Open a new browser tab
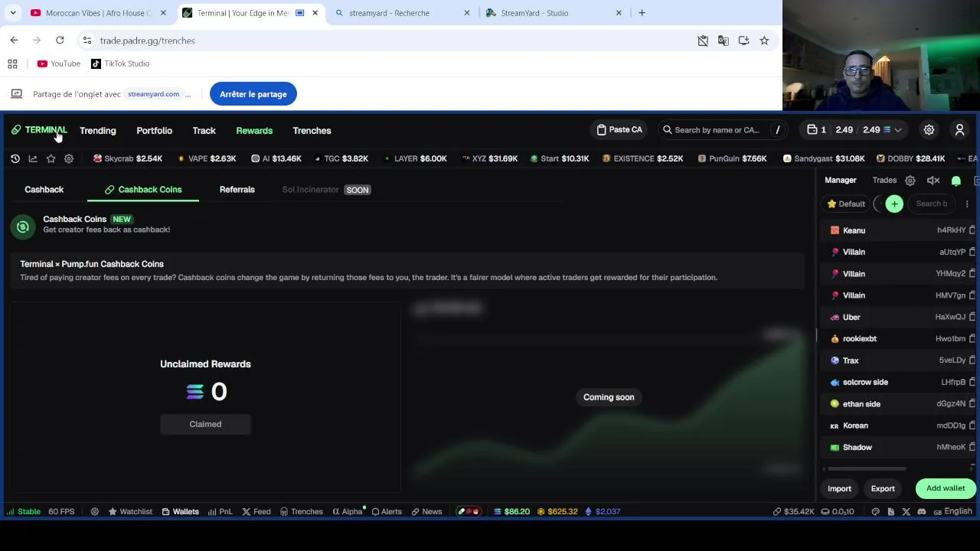The height and width of the screenshot is (551, 980). (642, 13)
